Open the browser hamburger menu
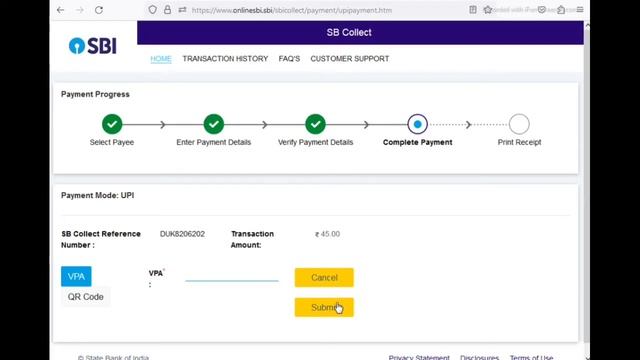 click(x=580, y=10)
